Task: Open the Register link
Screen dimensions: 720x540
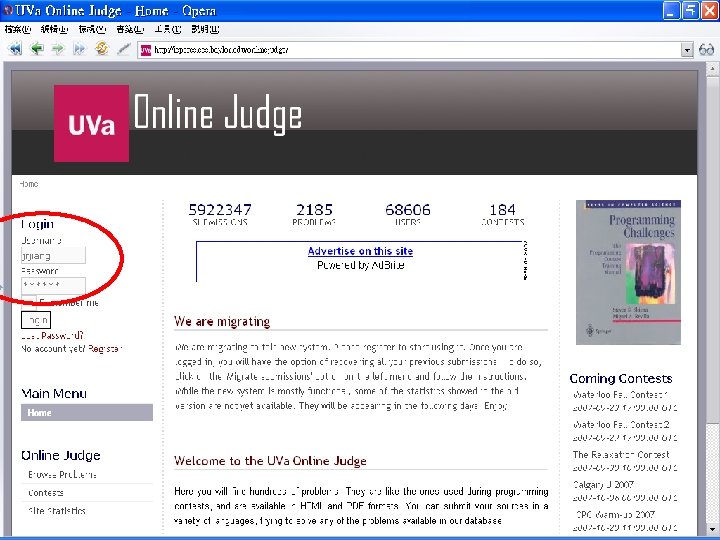Action: tap(105, 349)
